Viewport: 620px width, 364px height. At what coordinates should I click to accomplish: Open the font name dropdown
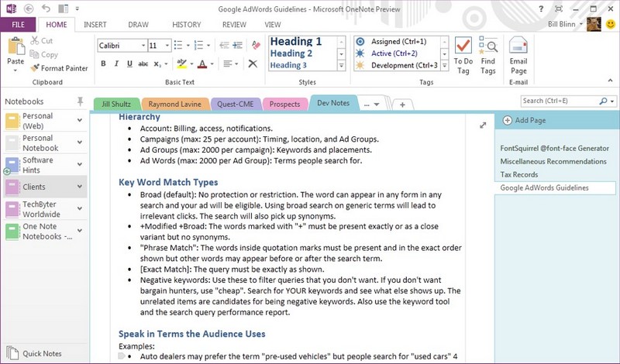(143, 46)
